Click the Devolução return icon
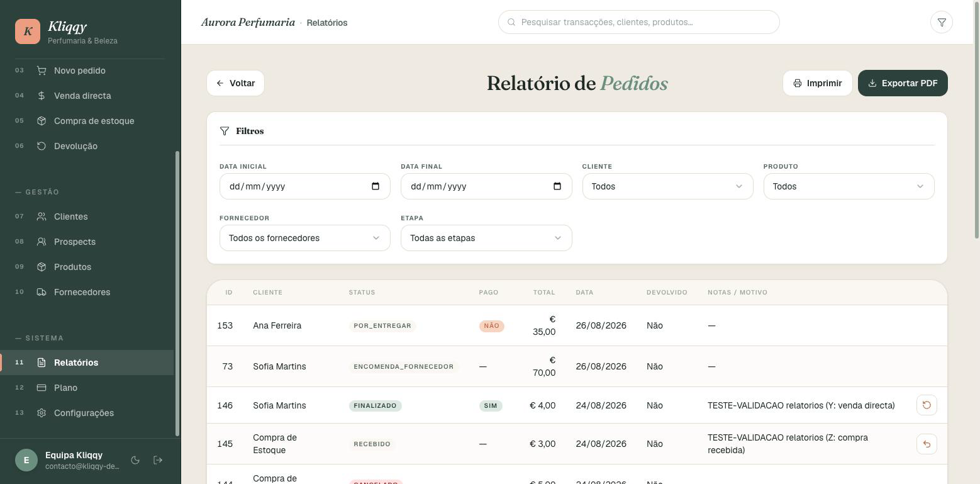This screenshot has width=980, height=484. point(42,146)
